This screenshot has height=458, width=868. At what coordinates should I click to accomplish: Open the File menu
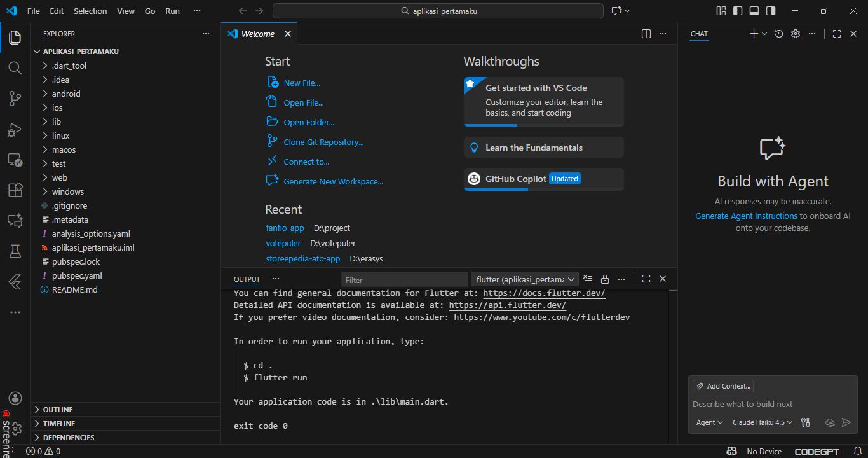point(33,11)
